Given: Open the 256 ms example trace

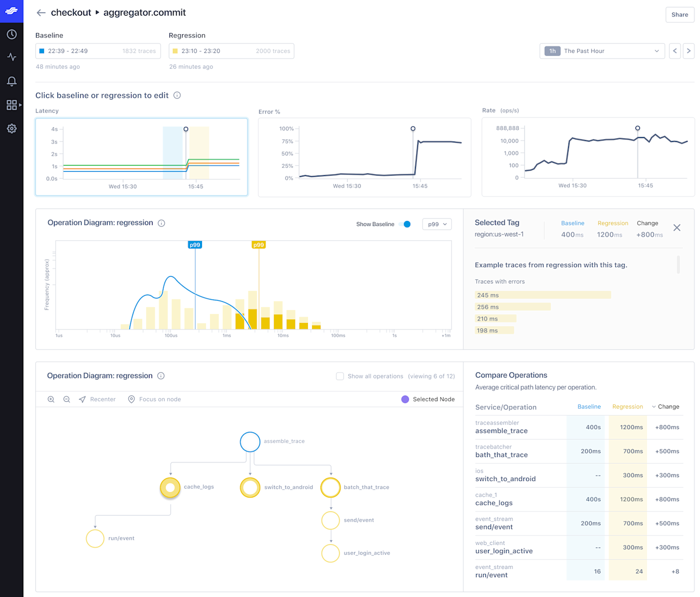Looking at the screenshot, I should pos(513,307).
